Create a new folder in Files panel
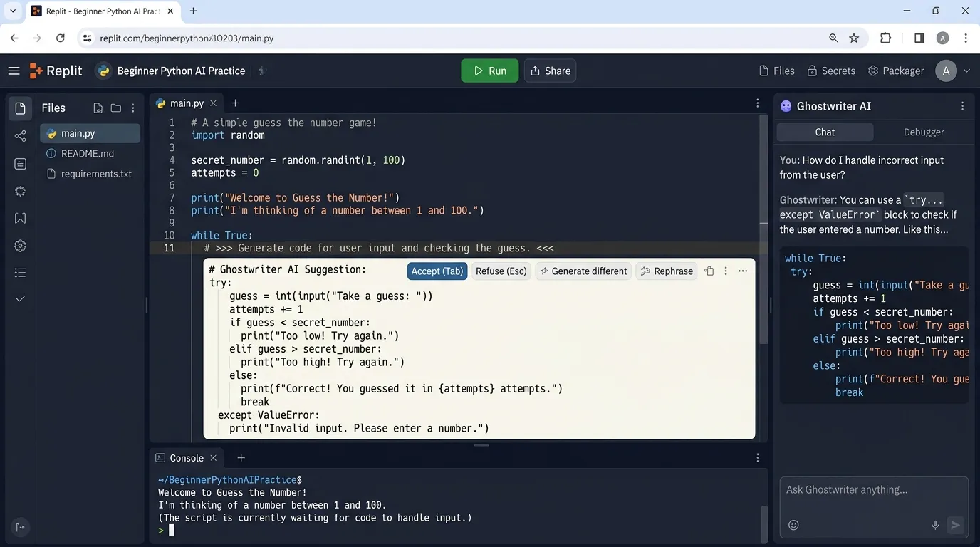 tap(116, 108)
